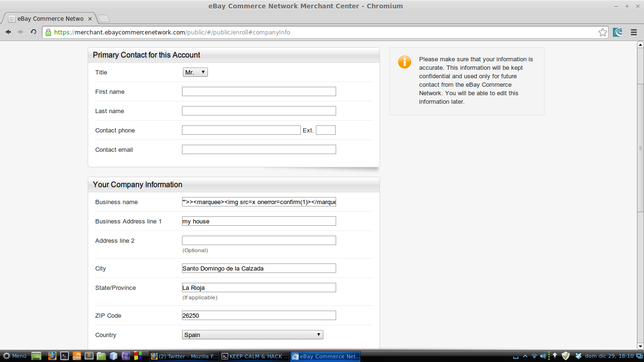Click the orange cloud launcher icon in the taskbar
This screenshot has width=644, height=362.
[x=77, y=356]
